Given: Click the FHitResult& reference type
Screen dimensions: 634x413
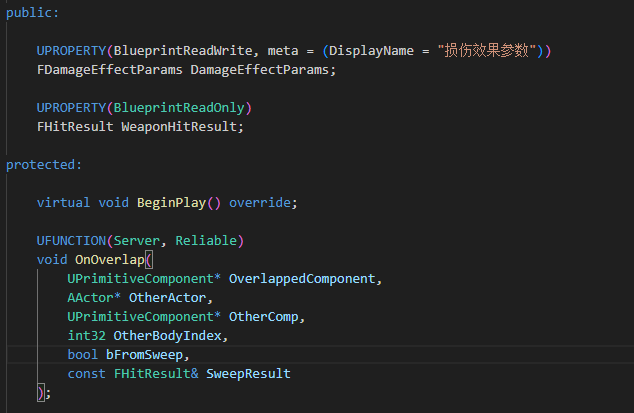Looking at the screenshot, I should point(156,374).
